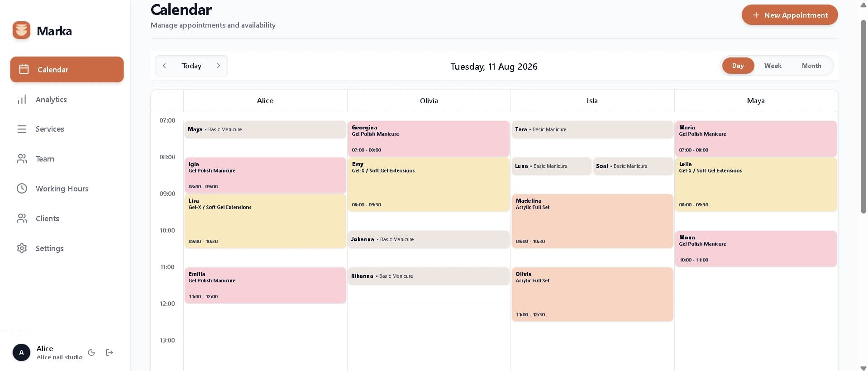Log out using the exit icon
The width and height of the screenshot is (868, 371).
110,352
